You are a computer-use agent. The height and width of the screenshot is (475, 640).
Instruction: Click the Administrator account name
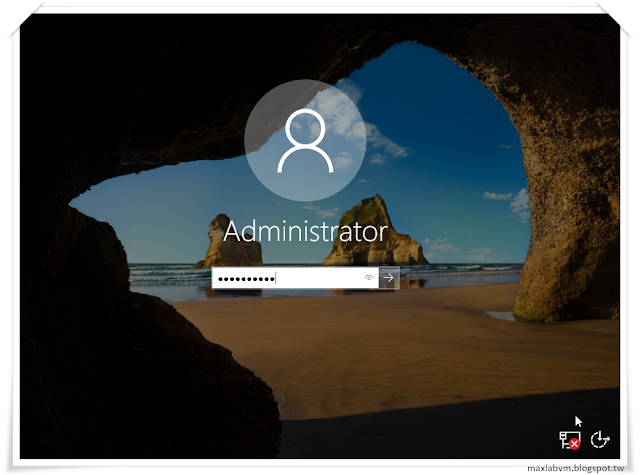tap(305, 231)
